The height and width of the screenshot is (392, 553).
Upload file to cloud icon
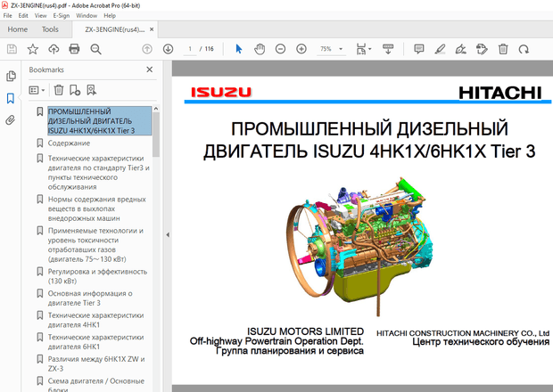[54, 49]
